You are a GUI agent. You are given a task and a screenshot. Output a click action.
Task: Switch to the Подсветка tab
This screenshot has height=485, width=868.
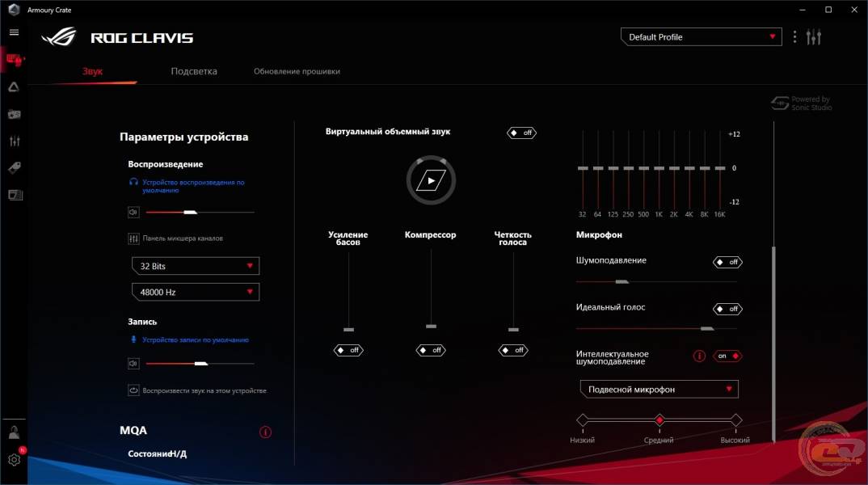tap(194, 71)
